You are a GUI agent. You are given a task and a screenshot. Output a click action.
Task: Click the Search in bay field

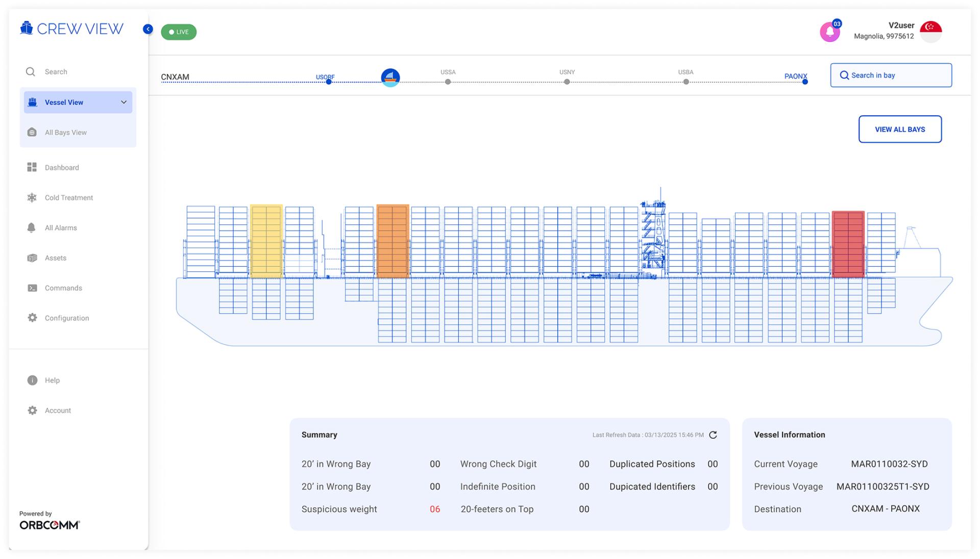(x=891, y=75)
